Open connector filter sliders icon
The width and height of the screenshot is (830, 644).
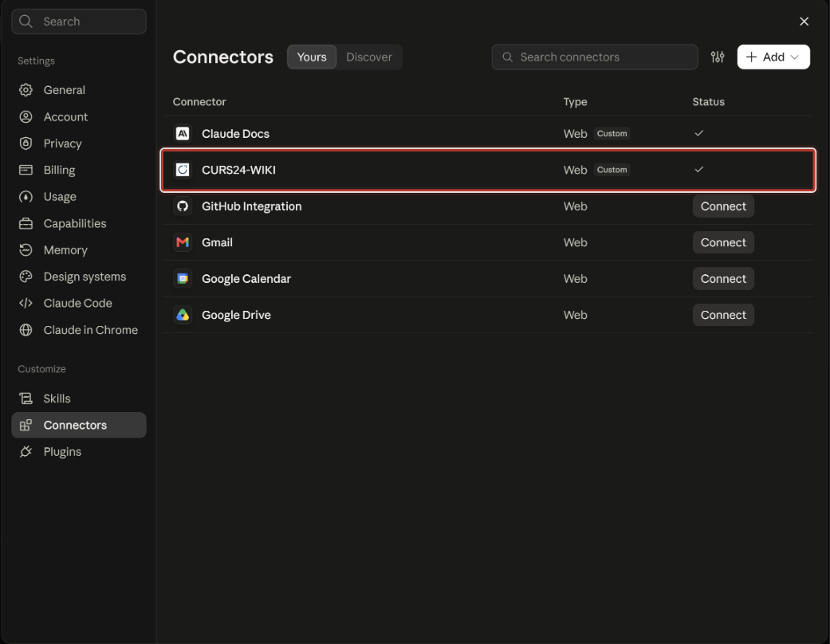click(x=718, y=57)
